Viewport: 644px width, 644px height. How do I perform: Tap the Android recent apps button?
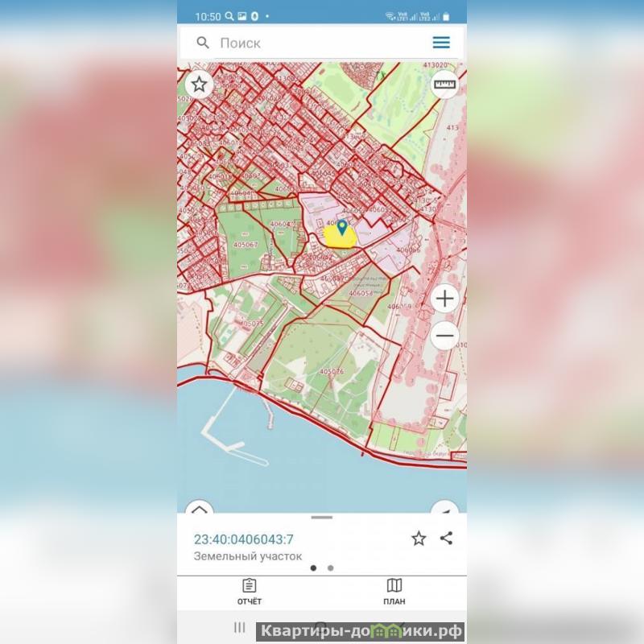(x=239, y=627)
